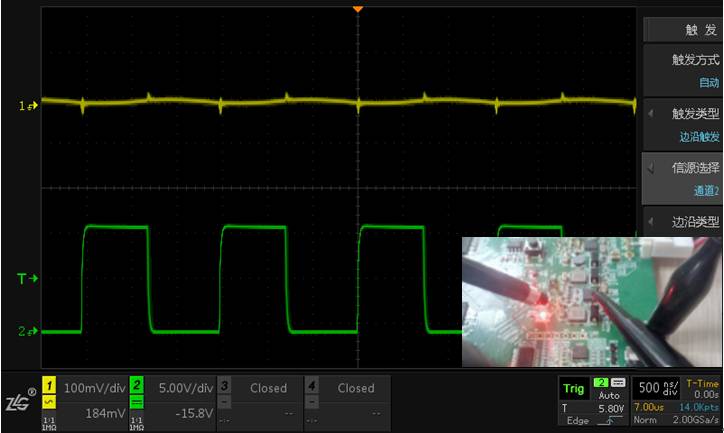Click the 100mV/div channel 1 scale readout
Image resolution: width=724 pixels, height=433 pixels.
94,387
